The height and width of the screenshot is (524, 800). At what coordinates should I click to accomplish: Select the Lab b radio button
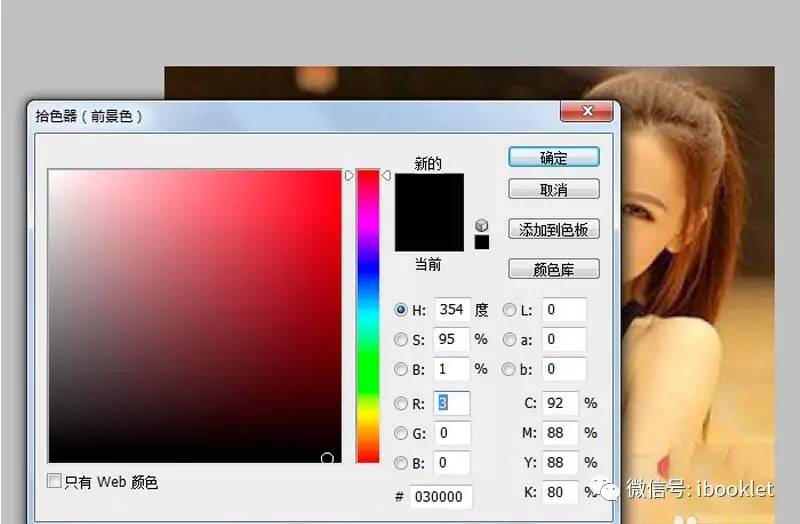point(508,369)
